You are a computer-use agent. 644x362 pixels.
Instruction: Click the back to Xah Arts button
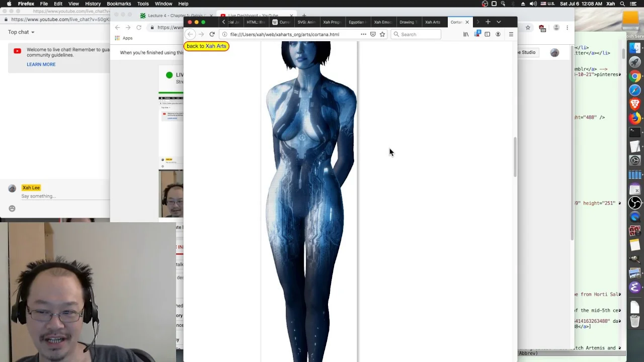(206, 46)
